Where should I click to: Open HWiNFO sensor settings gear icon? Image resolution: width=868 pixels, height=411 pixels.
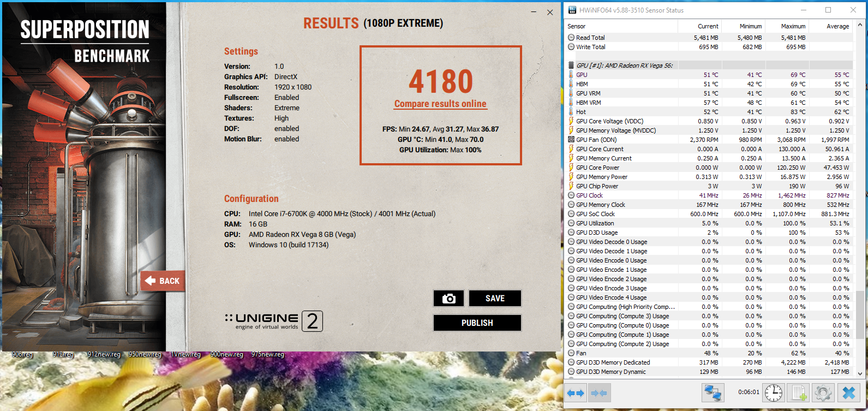click(823, 392)
